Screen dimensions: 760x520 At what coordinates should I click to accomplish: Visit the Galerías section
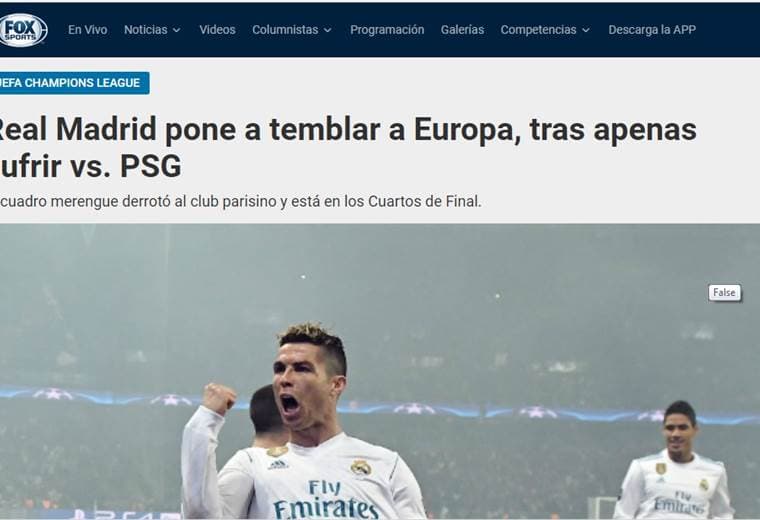tap(462, 30)
